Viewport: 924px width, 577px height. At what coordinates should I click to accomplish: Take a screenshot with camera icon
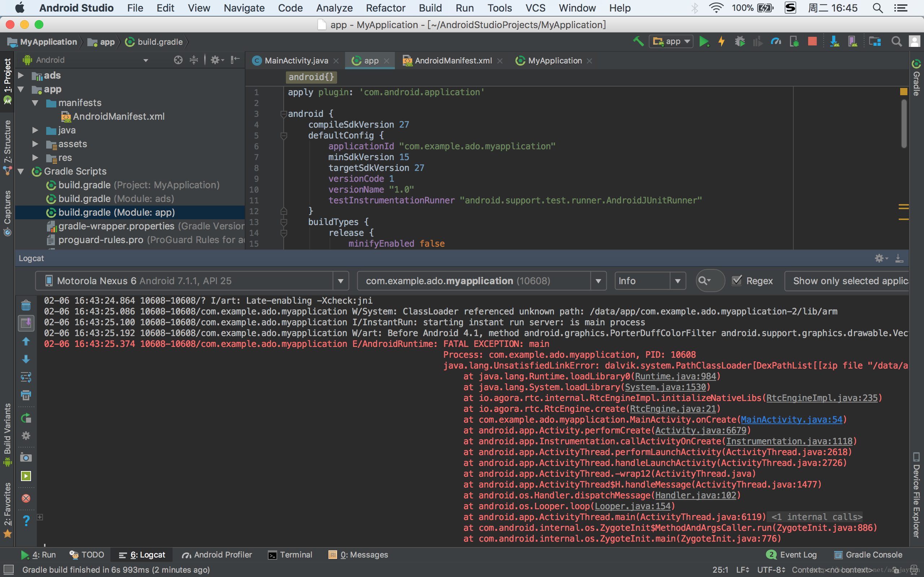click(26, 458)
